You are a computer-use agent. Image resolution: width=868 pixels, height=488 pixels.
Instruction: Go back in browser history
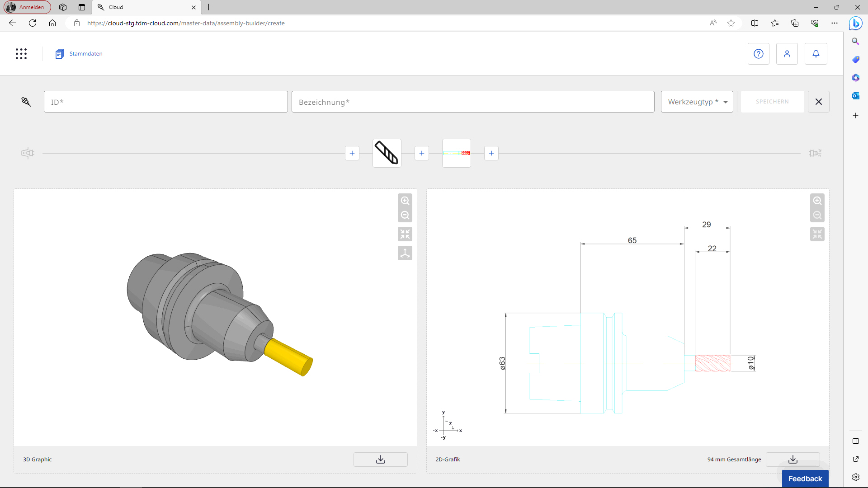point(13,23)
